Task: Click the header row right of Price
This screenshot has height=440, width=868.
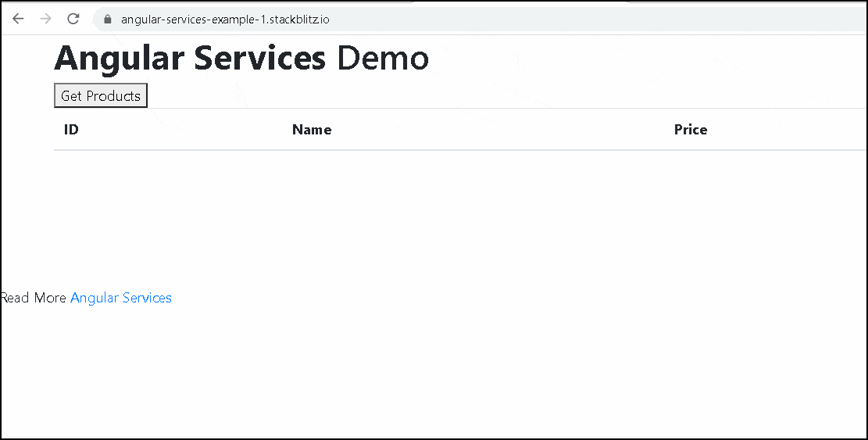Action: tap(781, 130)
